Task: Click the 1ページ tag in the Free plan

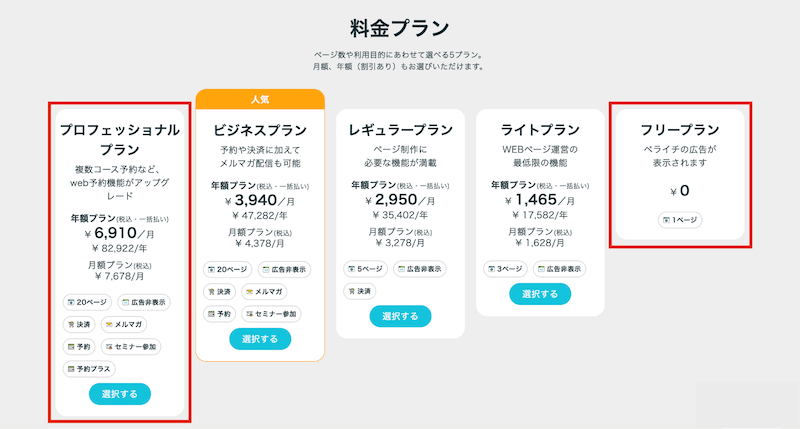Action: (x=680, y=220)
